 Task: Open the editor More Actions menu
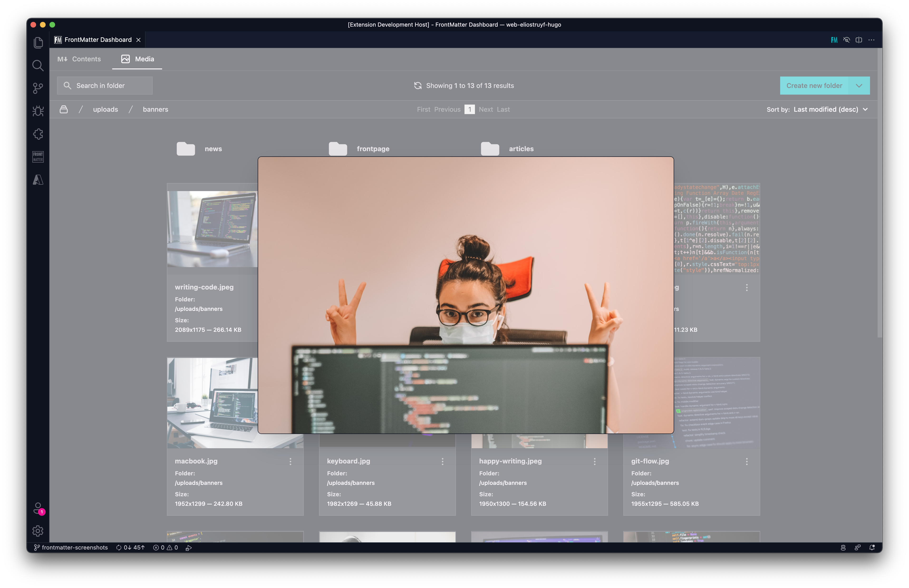871,40
